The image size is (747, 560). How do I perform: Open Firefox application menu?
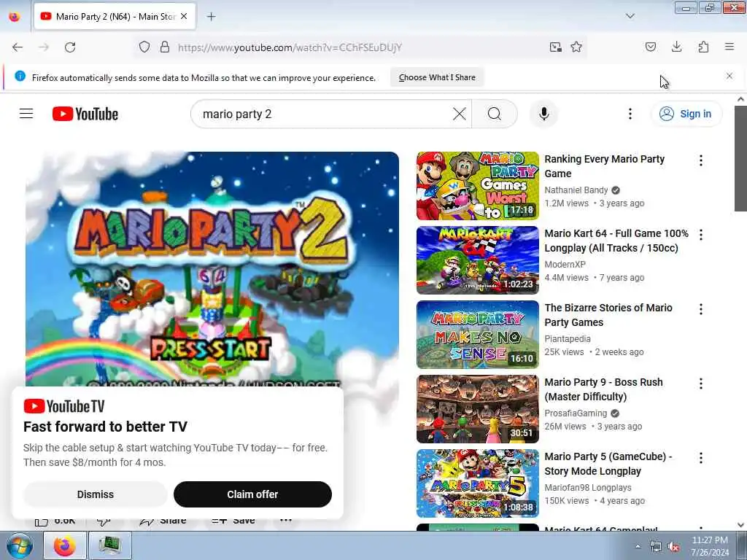coord(729,47)
